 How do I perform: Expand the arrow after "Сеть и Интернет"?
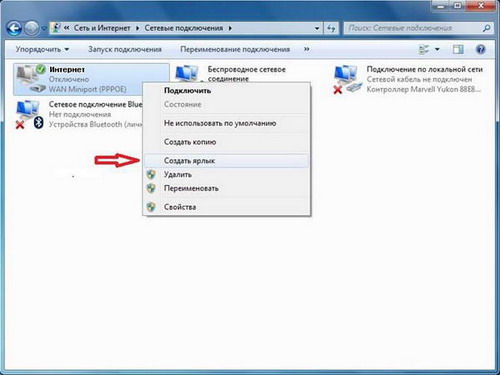137,28
